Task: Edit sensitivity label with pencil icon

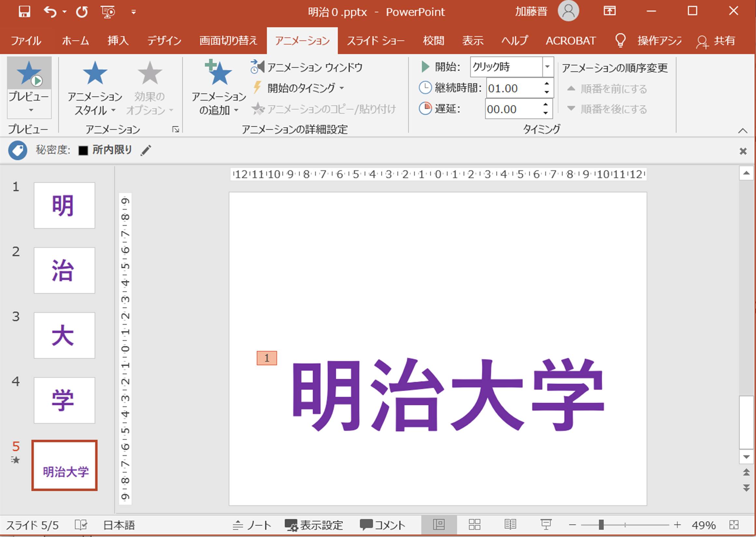Action: click(x=146, y=150)
